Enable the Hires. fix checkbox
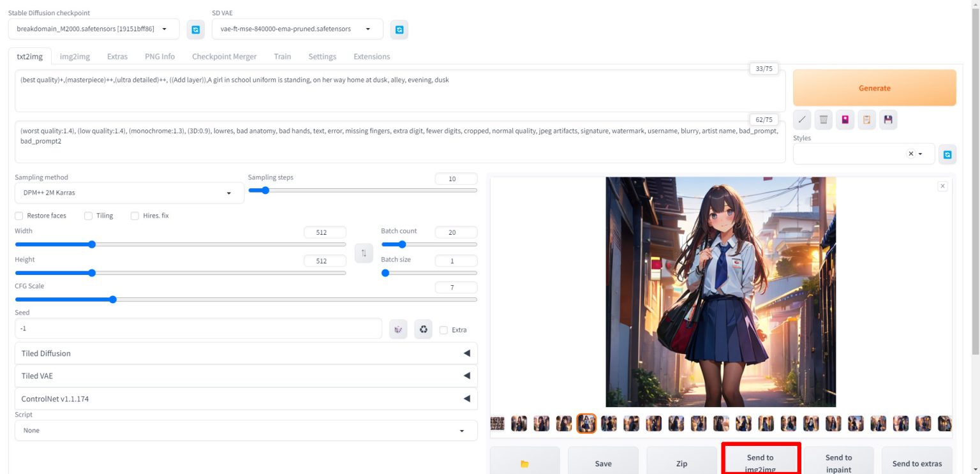Screen dimensions: 980x474 pos(135,216)
